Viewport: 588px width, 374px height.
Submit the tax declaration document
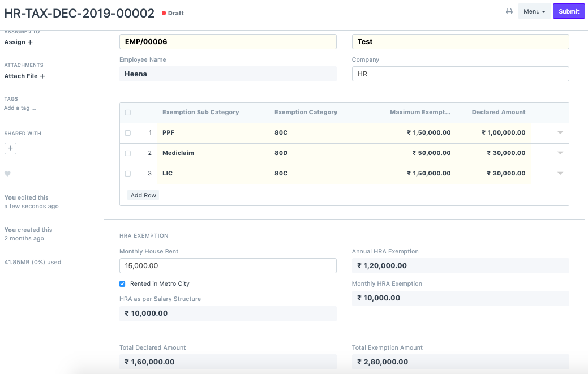pos(568,11)
